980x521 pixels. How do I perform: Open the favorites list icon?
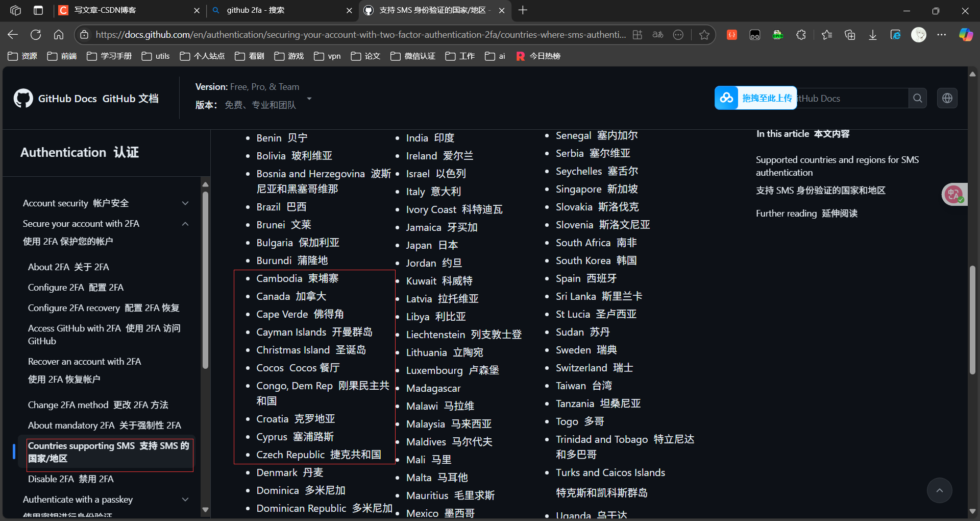[827, 35]
